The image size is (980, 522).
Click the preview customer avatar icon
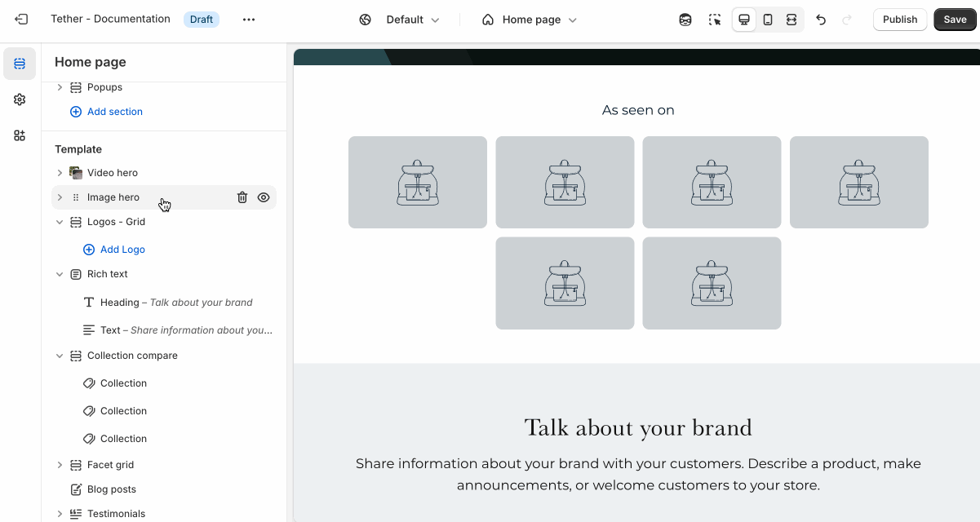(685, 20)
